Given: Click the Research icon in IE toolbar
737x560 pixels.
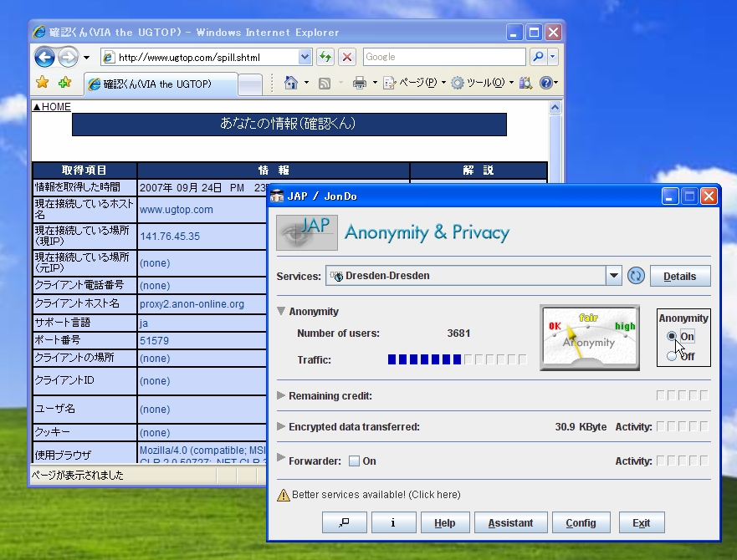Looking at the screenshot, I should (525, 83).
